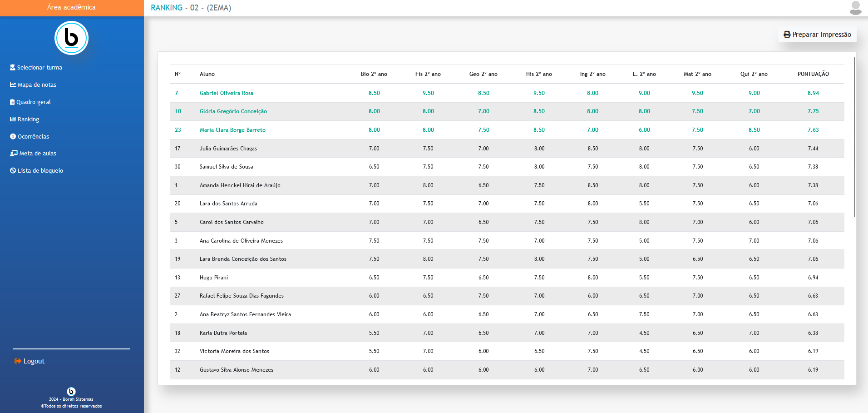Click the Meta de aulas icon

point(14,153)
